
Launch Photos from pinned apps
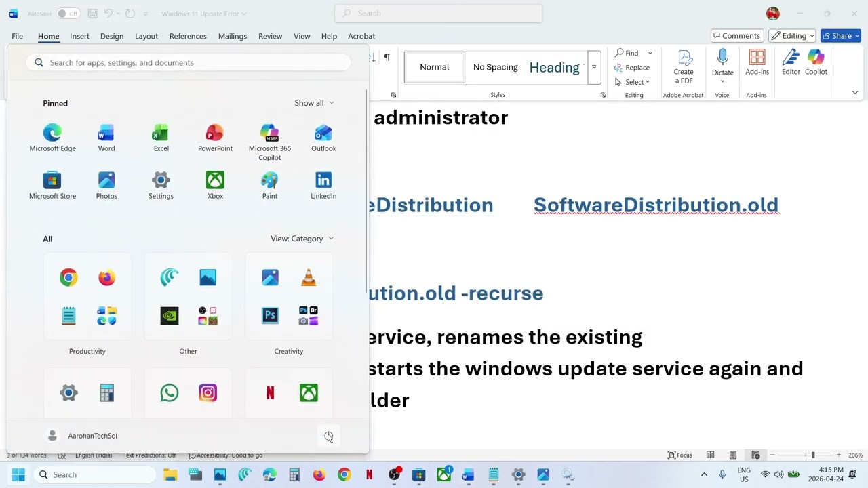click(x=106, y=186)
